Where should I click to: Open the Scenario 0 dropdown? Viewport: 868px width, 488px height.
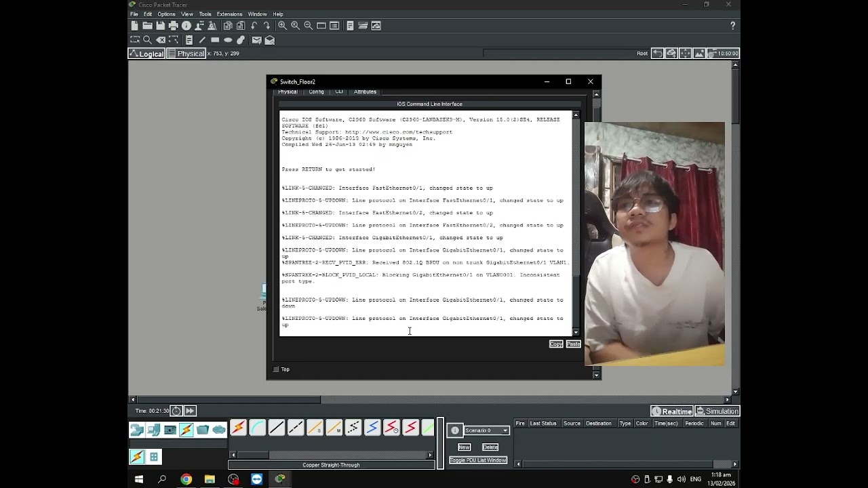click(x=486, y=430)
